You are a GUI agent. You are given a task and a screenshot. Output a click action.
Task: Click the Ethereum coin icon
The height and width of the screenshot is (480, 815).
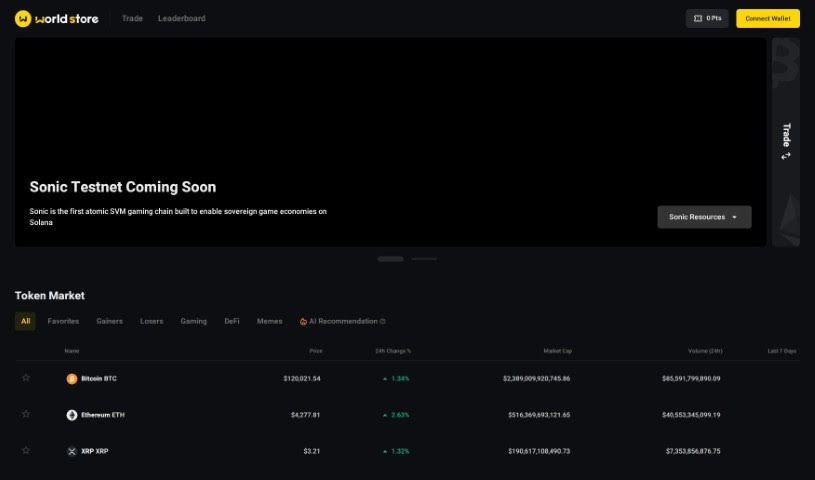click(x=72, y=415)
